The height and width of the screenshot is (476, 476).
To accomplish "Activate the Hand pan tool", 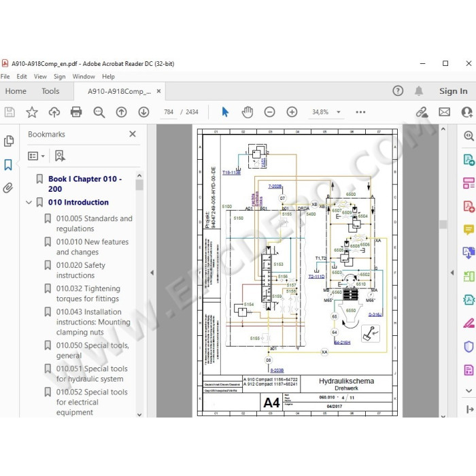I will (x=248, y=112).
